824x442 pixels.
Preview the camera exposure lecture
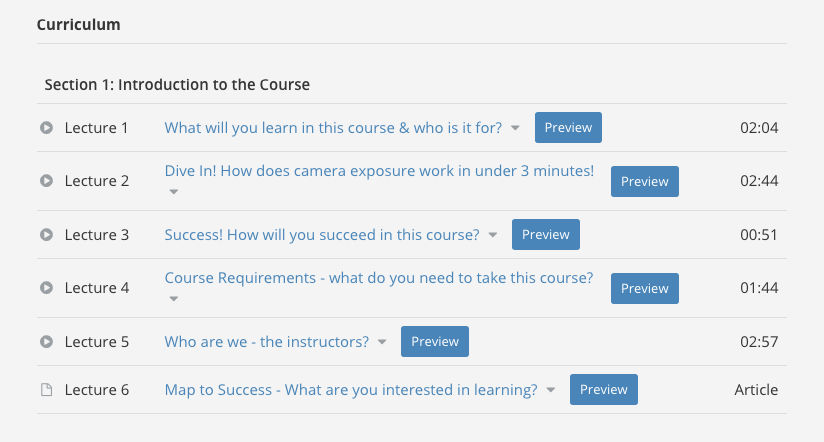(644, 181)
